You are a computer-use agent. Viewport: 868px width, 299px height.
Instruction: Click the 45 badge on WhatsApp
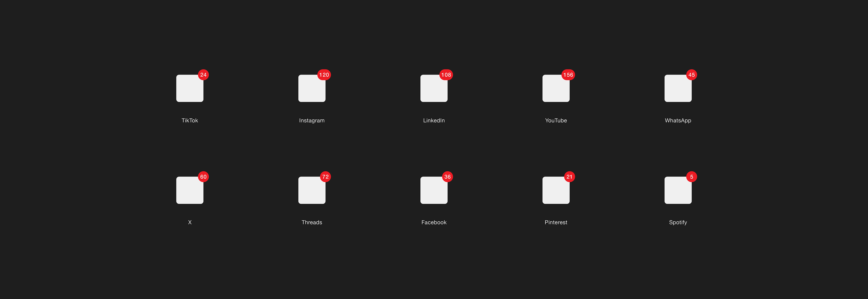pos(691,75)
